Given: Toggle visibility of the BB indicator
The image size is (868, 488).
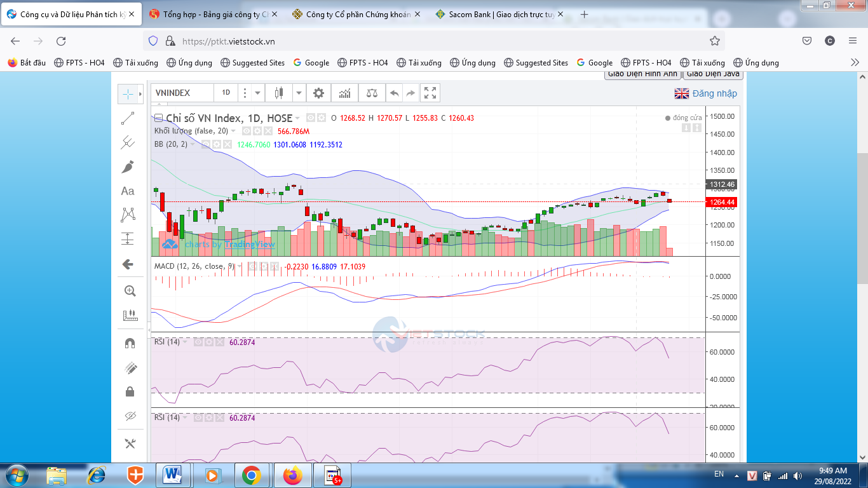Looking at the screenshot, I should click(207, 144).
